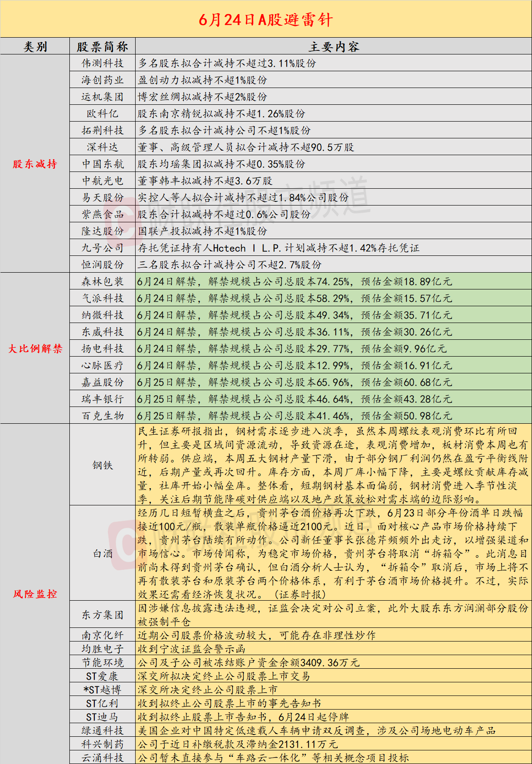Select stock name 扬电科技
Viewport: 532px width, 764px height.
(x=102, y=348)
